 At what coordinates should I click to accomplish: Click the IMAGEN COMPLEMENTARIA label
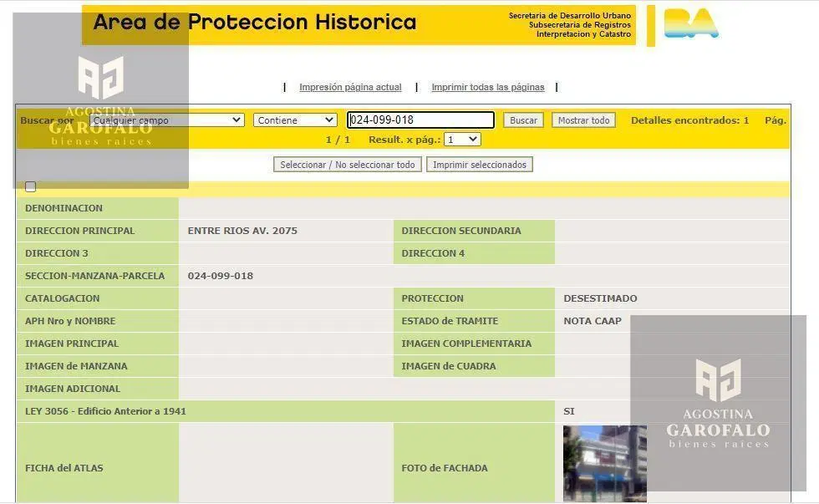click(466, 344)
